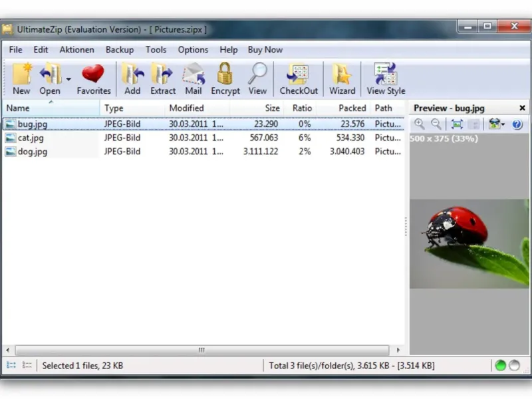Select the dog.jpg file row
The image size is (532, 399).
click(203, 152)
